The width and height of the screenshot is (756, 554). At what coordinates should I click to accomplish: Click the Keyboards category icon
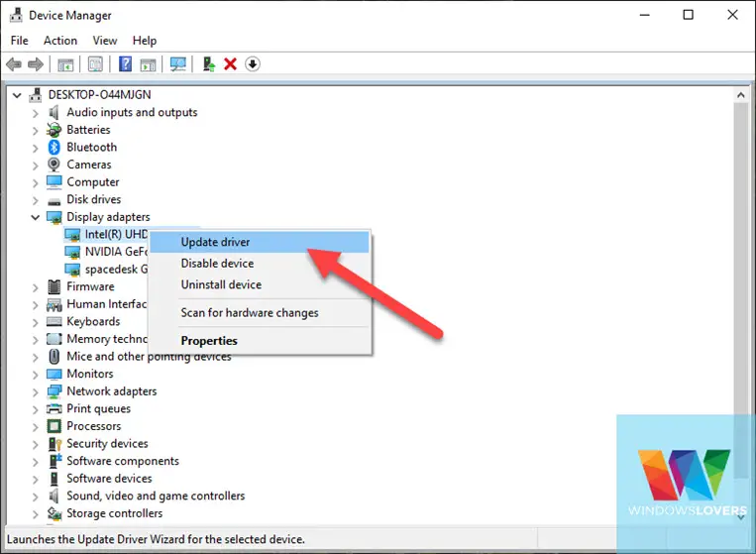[54, 322]
